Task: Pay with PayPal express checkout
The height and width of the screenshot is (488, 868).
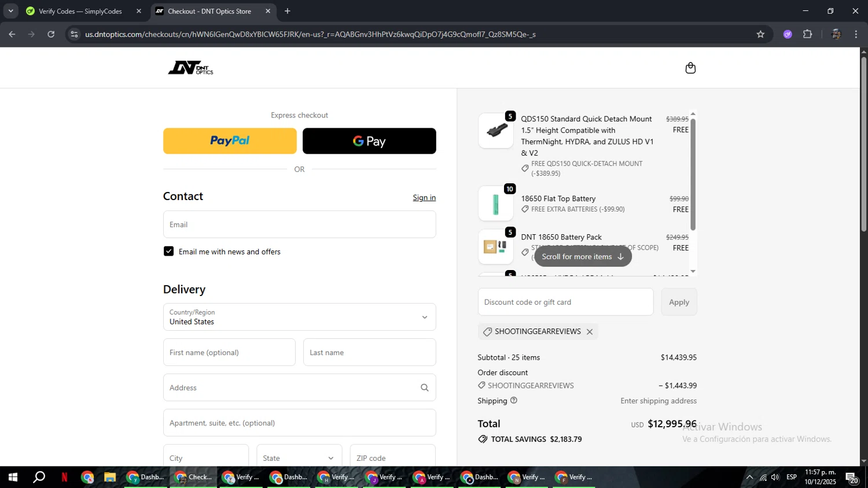Action: (230, 141)
